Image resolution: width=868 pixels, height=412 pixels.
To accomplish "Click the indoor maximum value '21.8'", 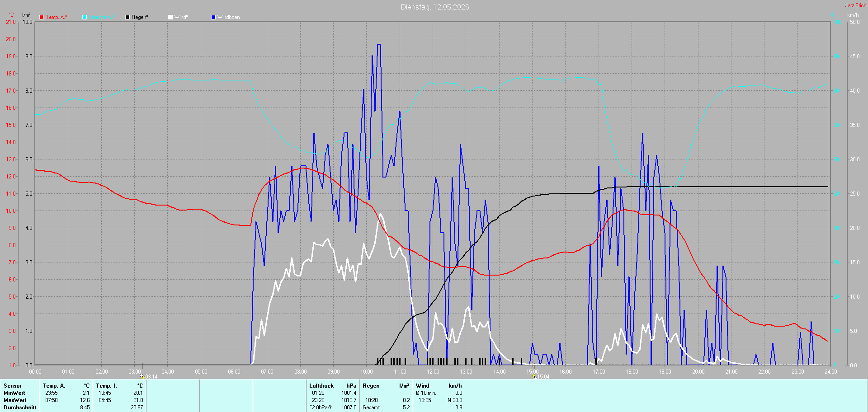I will click(138, 400).
